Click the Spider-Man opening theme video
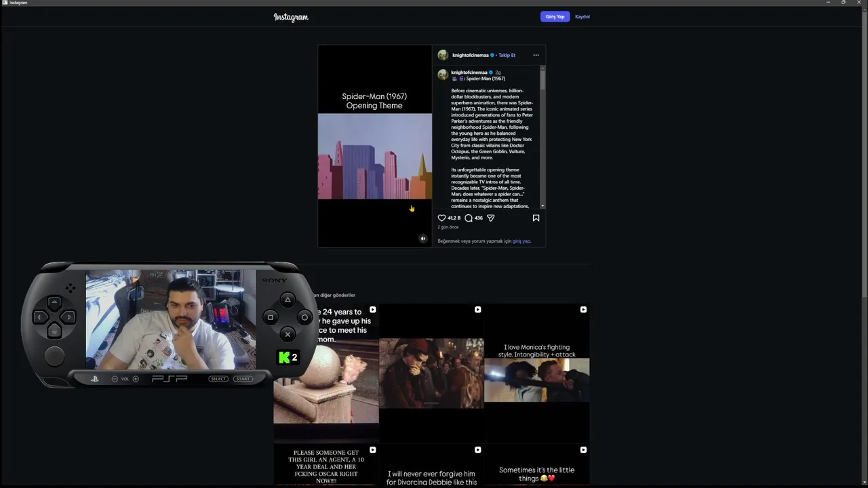The height and width of the screenshot is (488, 868). 375,146
